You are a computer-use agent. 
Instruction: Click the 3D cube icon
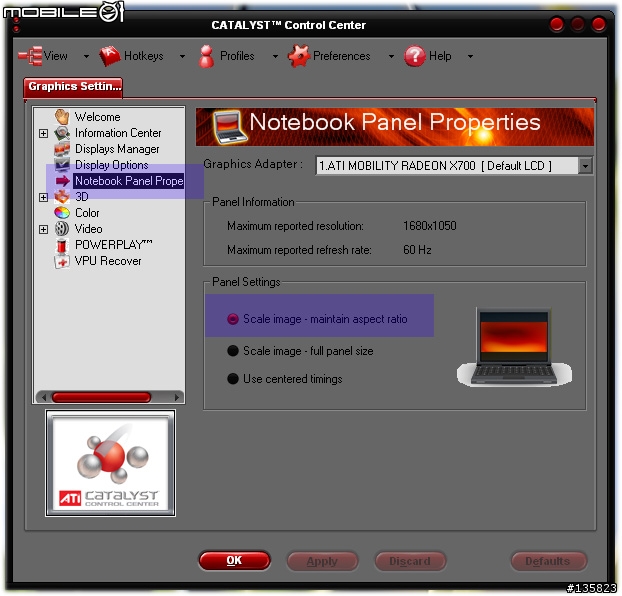tap(62, 197)
